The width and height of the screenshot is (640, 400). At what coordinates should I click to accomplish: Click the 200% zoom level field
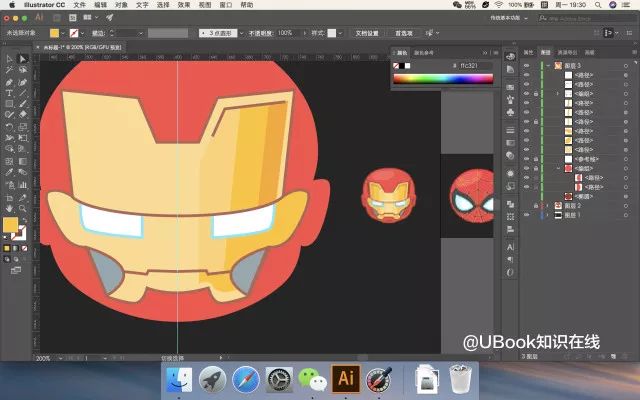click(45, 358)
